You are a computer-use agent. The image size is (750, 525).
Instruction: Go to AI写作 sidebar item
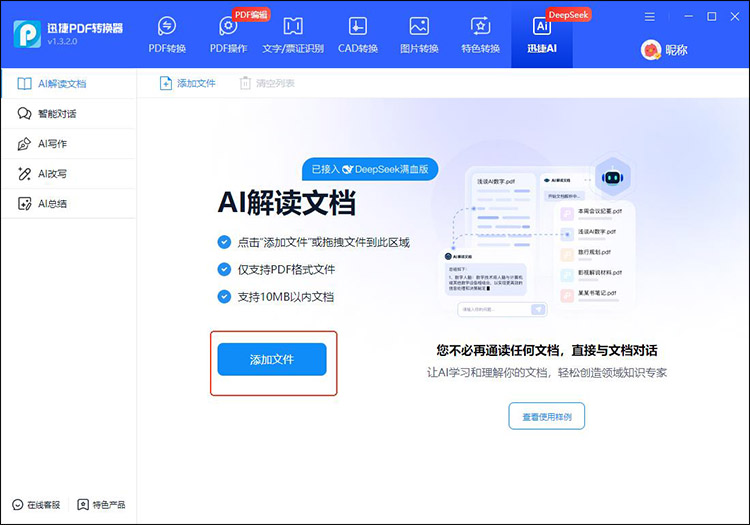[x=52, y=144]
